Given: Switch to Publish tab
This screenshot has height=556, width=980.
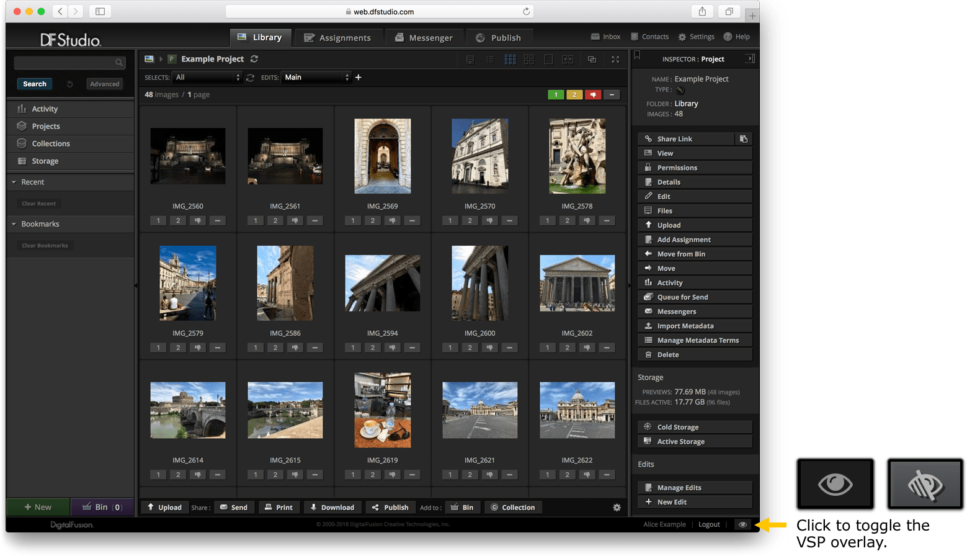Looking at the screenshot, I should pos(499,38).
